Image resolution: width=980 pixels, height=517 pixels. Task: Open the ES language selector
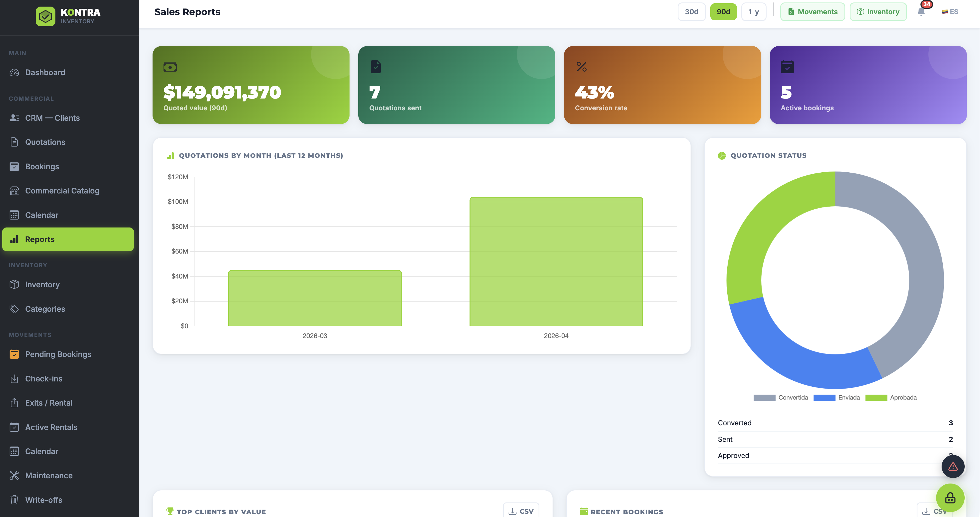pyautogui.click(x=950, y=12)
